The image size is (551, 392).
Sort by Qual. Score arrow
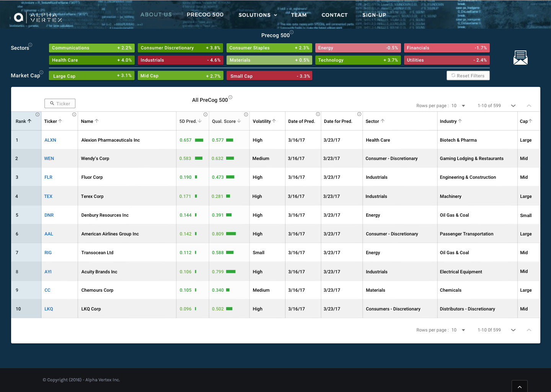(x=239, y=121)
